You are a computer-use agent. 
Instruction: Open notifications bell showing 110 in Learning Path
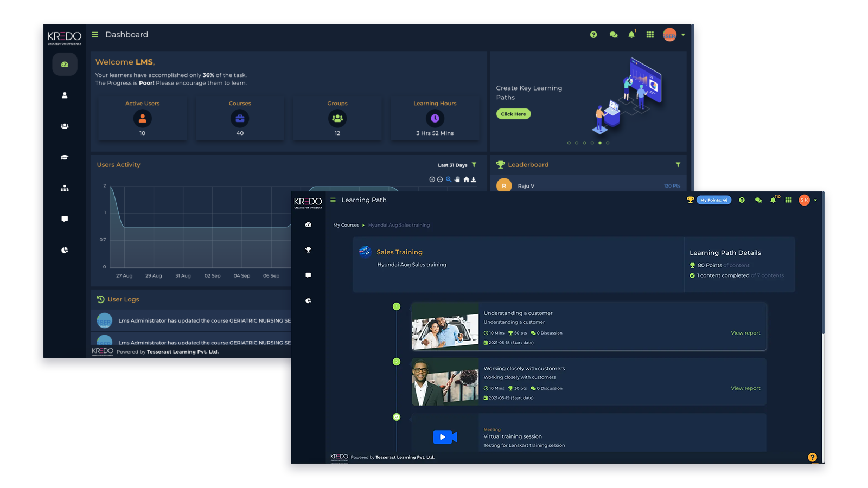(773, 200)
